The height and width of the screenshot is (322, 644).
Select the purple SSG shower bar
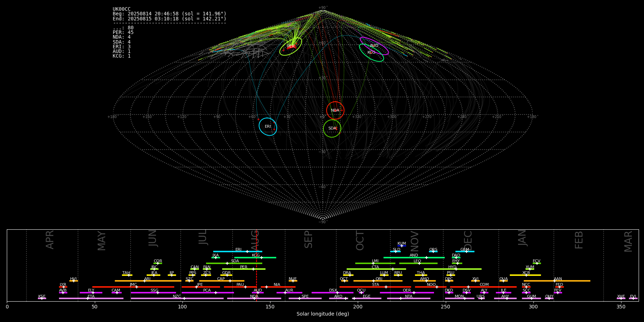[x=153, y=293]
